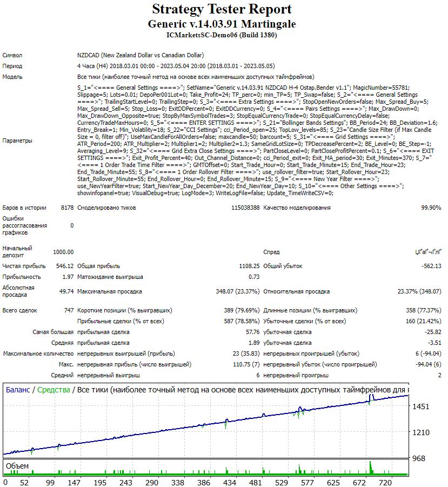This screenshot has width=448, height=487.
Task: Click the 'Всего сделок' label
Action: pos(20,310)
